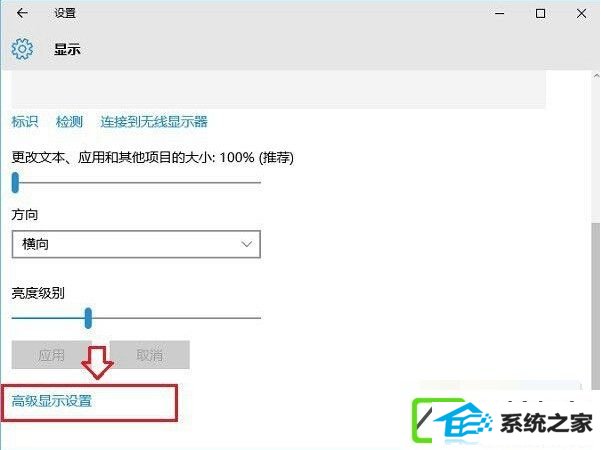
Task: Click the 取消 button
Action: [149, 355]
